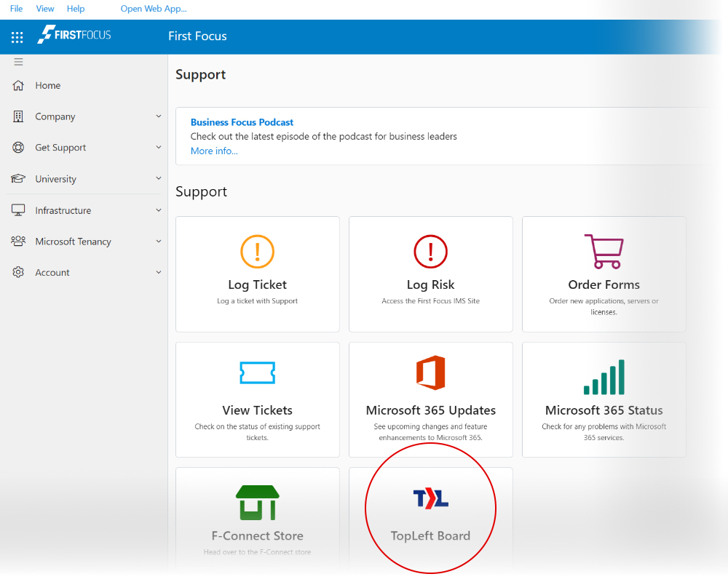The height and width of the screenshot is (582, 728).
Task: Open the F-Connect Store shop icon
Action: (257, 503)
